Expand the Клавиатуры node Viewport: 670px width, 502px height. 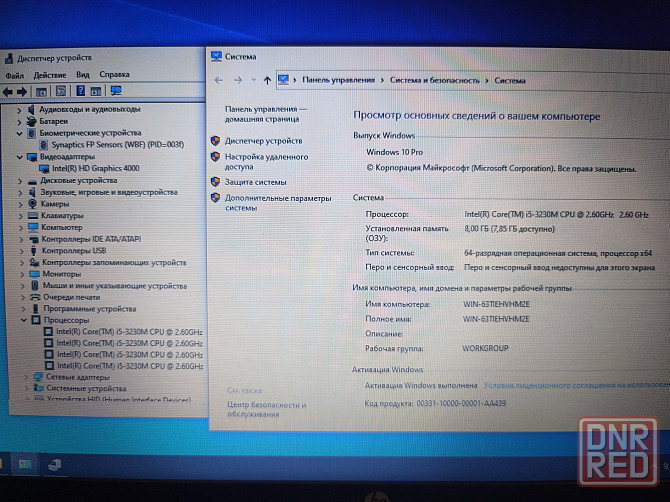tap(21, 216)
